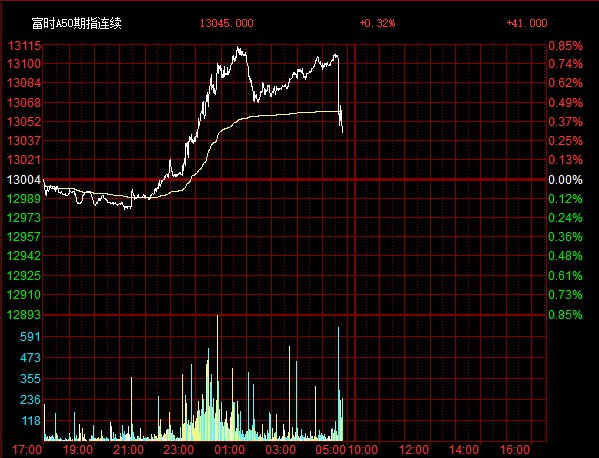Click the 13004 reference price label
Viewport: 599px width, 458px height.
point(24,180)
